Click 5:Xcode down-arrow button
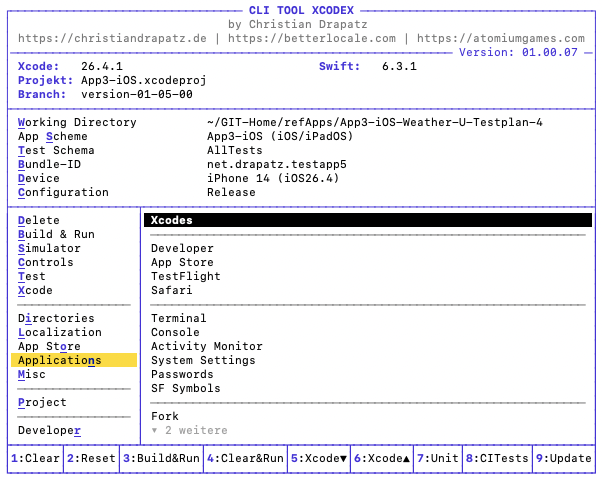602x479 pixels. (x=319, y=458)
